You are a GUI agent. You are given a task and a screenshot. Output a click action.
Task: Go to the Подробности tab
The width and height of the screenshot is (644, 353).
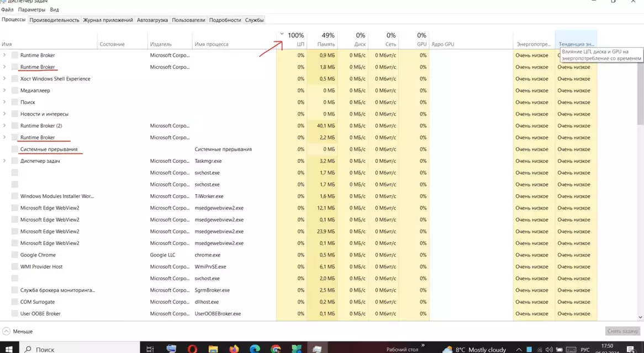click(225, 20)
